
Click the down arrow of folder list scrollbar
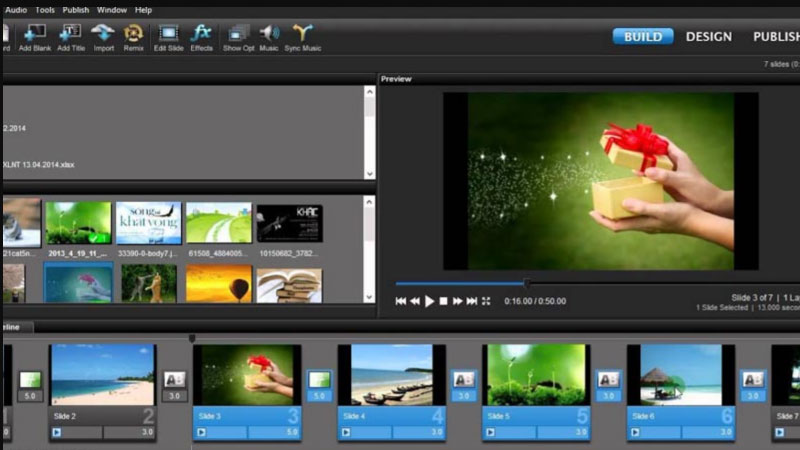click(x=369, y=174)
